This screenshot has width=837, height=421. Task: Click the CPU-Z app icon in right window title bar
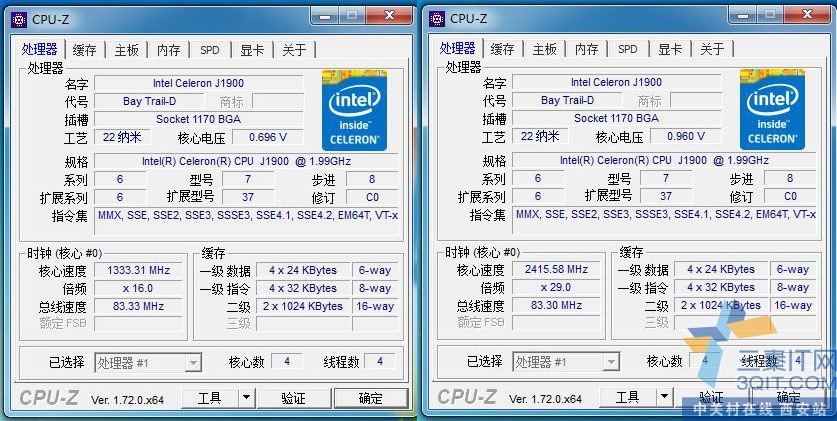(437, 19)
